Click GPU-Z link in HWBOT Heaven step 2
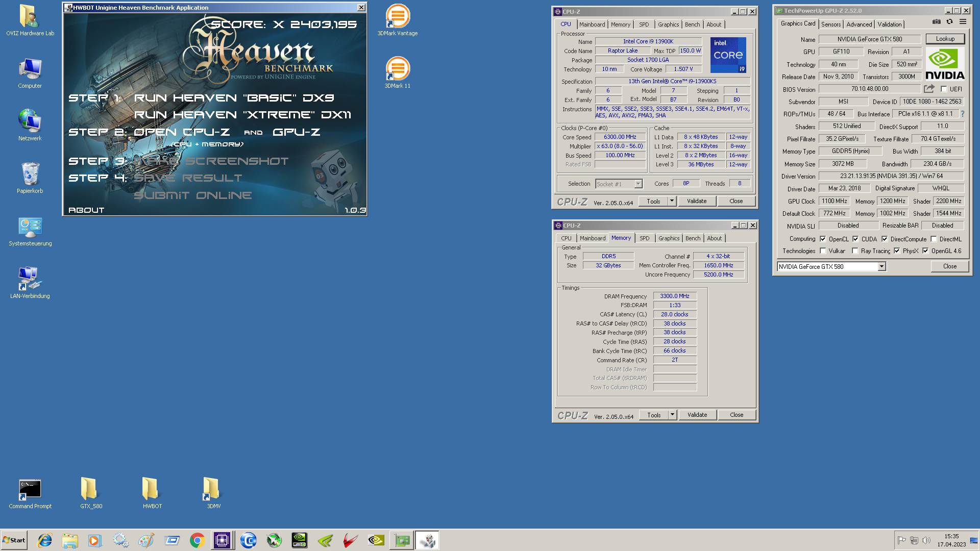This screenshot has width=980, height=551. tap(297, 132)
